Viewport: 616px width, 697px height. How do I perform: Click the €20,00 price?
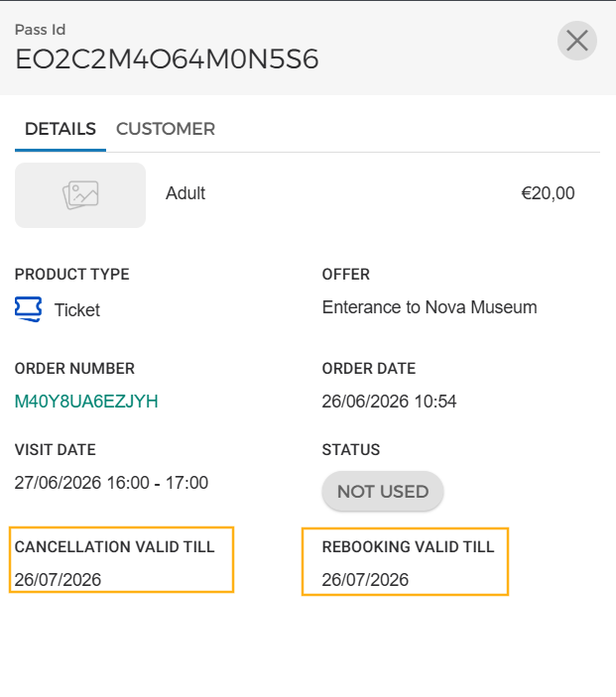pos(548,193)
